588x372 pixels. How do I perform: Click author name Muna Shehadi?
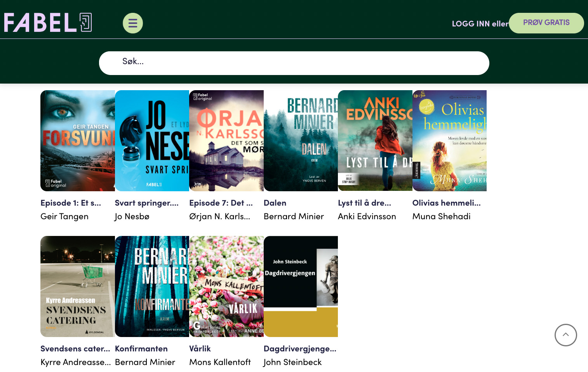(x=442, y=217)
